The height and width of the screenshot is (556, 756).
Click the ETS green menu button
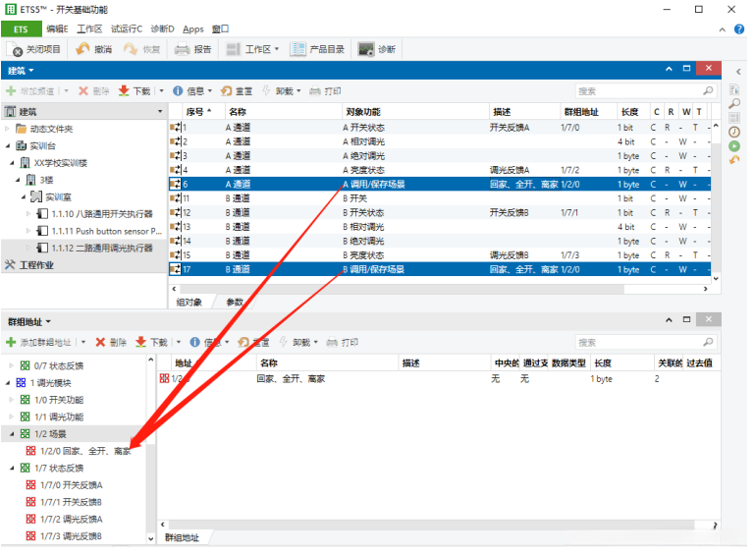click(x=22, y=29)
